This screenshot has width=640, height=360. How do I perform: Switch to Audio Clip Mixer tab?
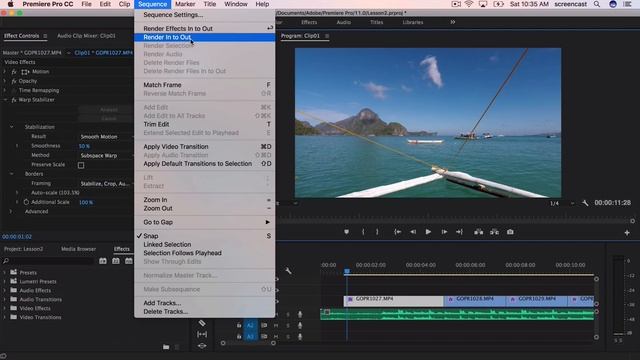[x=86, y=36]
